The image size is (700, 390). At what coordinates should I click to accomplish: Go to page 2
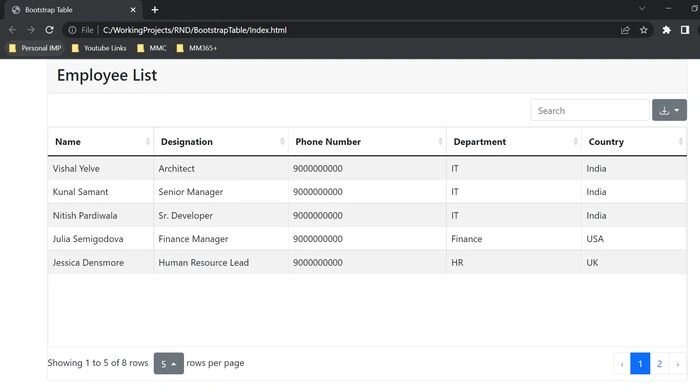click(659, 364)
